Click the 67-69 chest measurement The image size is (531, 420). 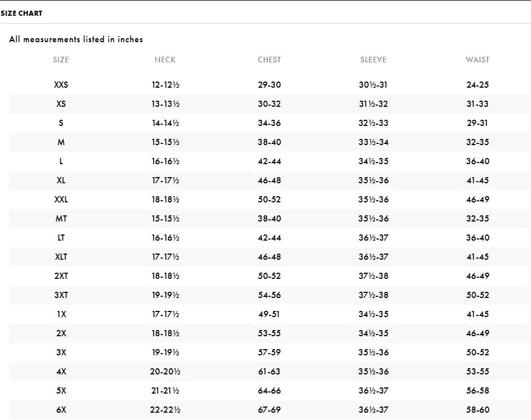pyautogui.click(x=269, y=410)
